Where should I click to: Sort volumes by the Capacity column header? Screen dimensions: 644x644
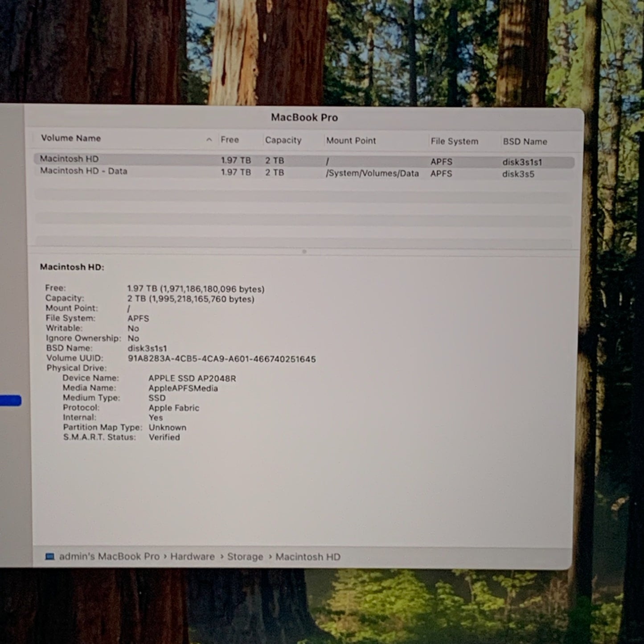(283, 140)
